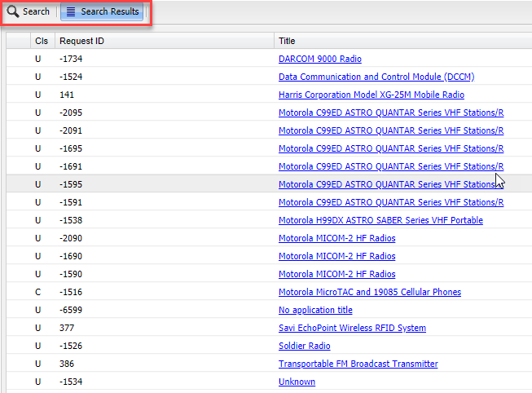Open Motorola C99ED link for request -1591
Viewport: 532px width, 393px height.
pos(391,202)
